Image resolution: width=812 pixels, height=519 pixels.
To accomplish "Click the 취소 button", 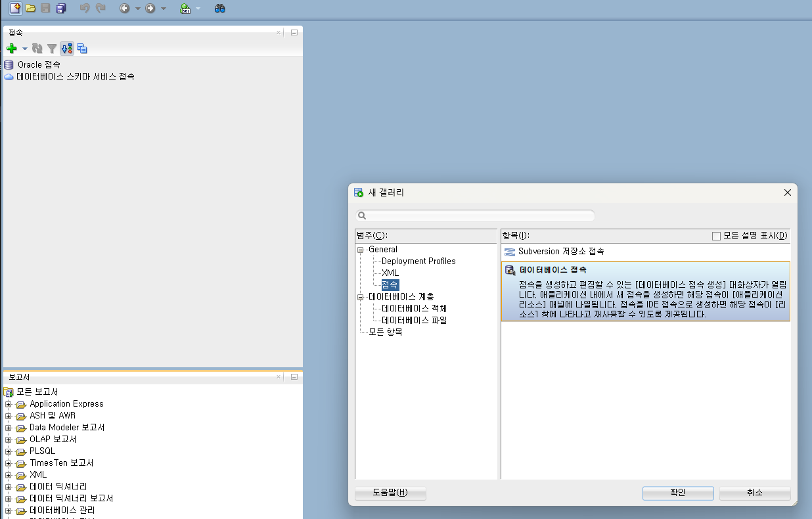I will point(755,493).
